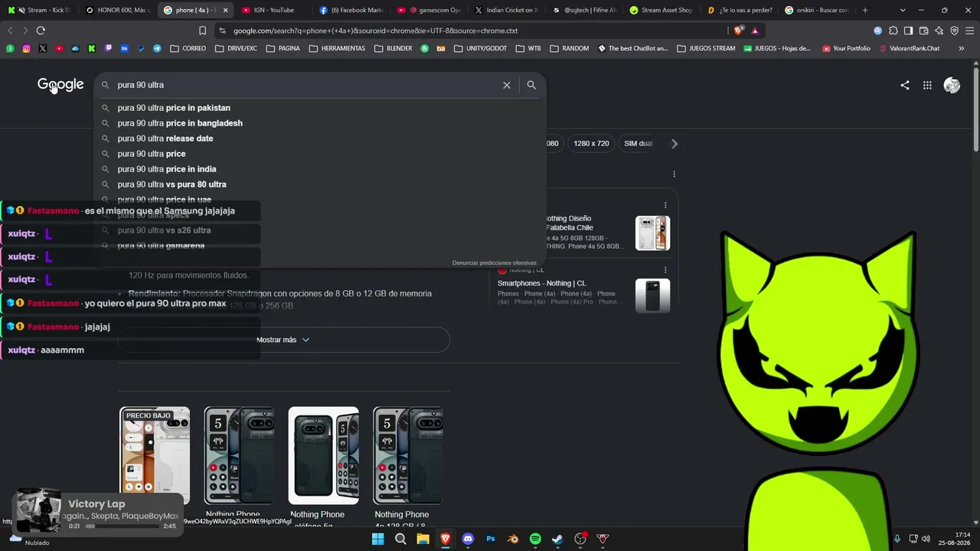Click 'Denunciar predicciones ofensivas' link
The image size is (980, 551).
495,262
